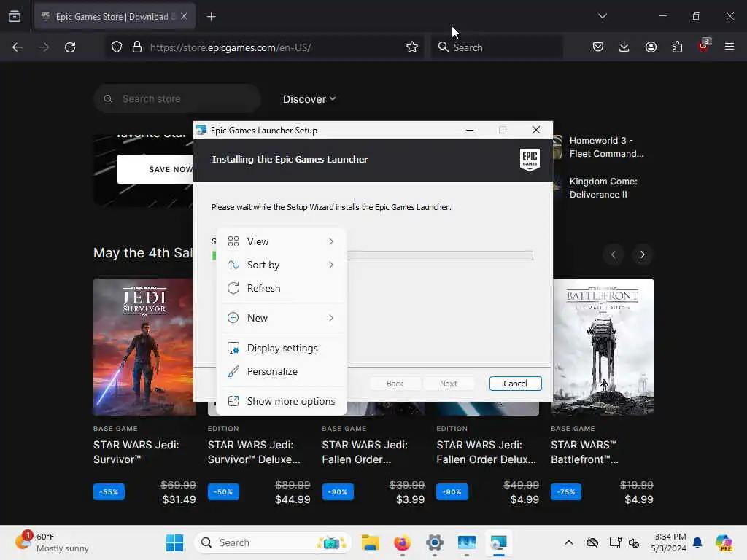Reload the Epic Games Store page

coord(70,47)
